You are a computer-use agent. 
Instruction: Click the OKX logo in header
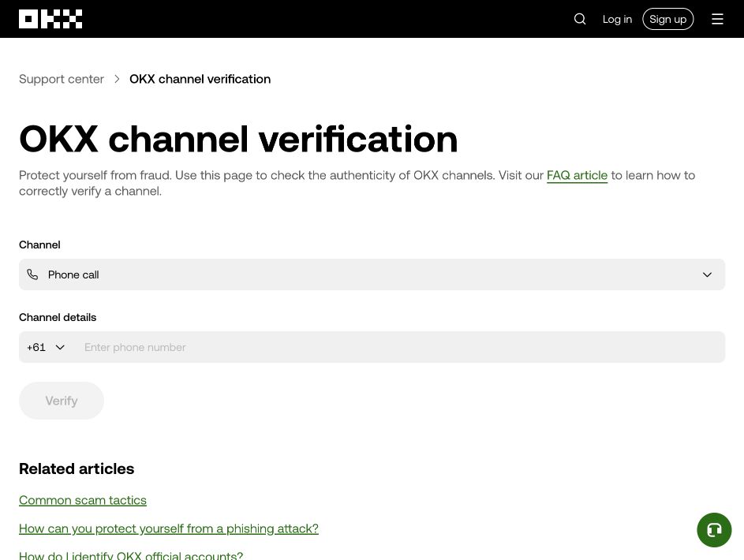pos(50,19)
